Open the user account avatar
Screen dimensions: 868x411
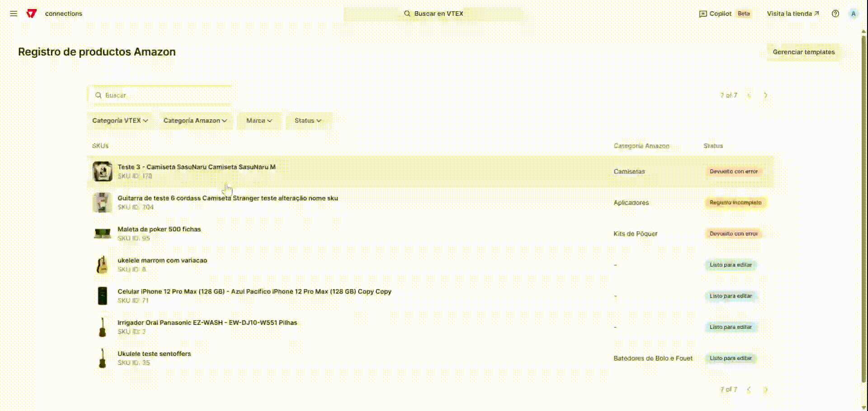coord(853,14)
